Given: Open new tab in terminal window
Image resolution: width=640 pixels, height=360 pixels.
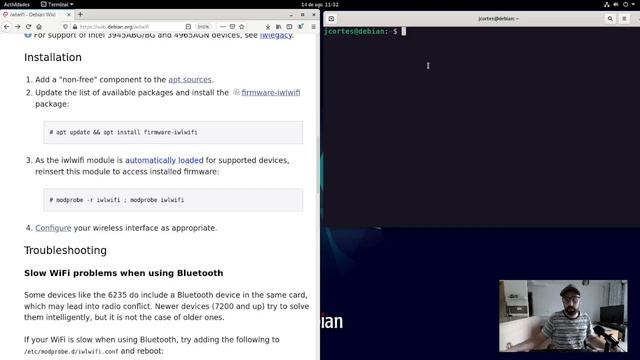Looking at the screenshot, I should (x=331, y=19).
